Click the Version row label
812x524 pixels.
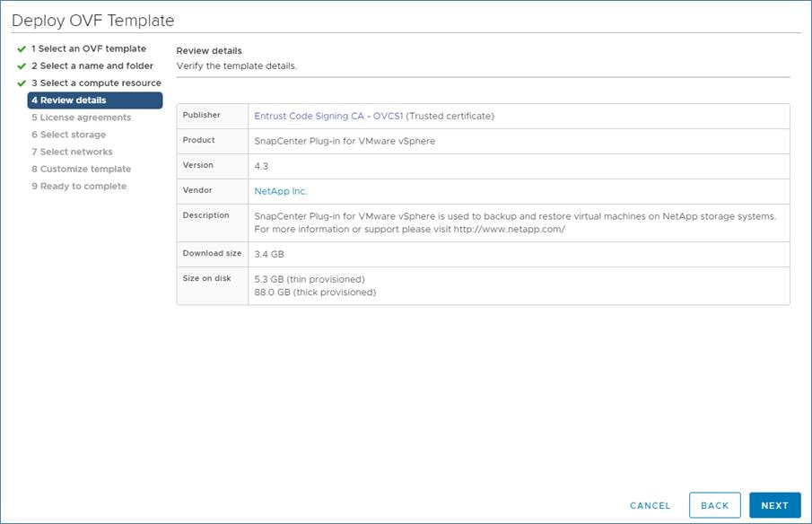click(197, 165)
